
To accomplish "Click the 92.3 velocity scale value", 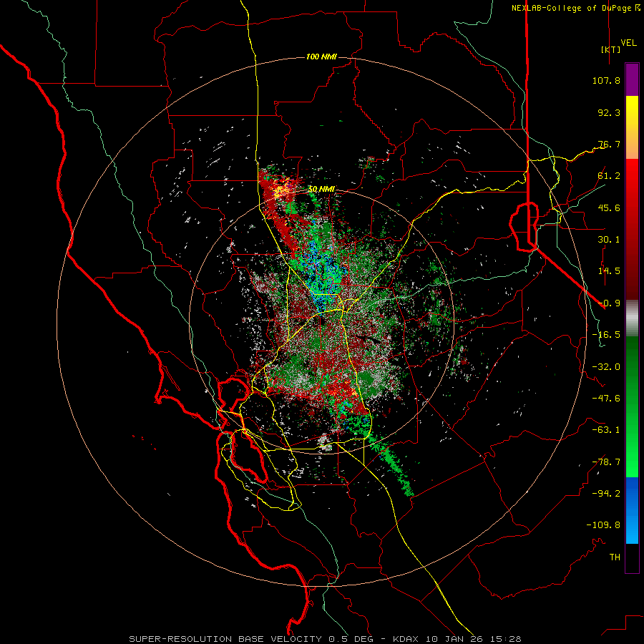I will (x=609, y=112).
